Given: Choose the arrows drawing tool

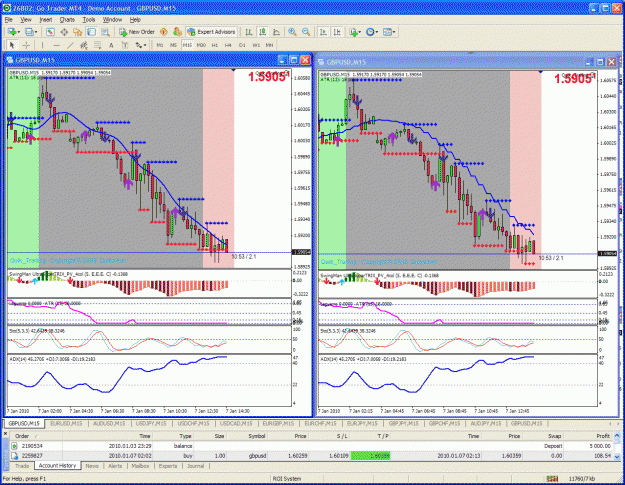Looking at the screenshot, I should pyautogui.click(x=138, y=45).
